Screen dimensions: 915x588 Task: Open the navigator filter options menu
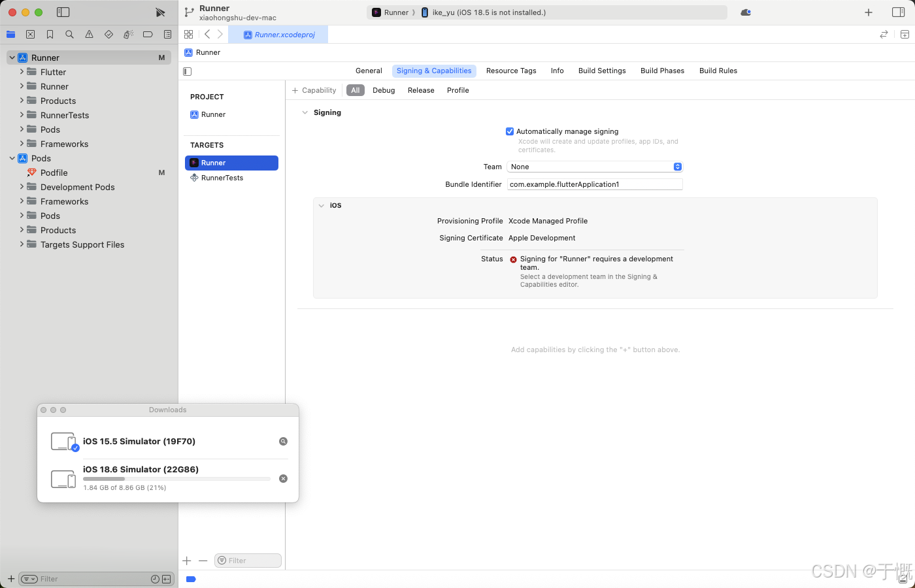click(x=29, y=579)
